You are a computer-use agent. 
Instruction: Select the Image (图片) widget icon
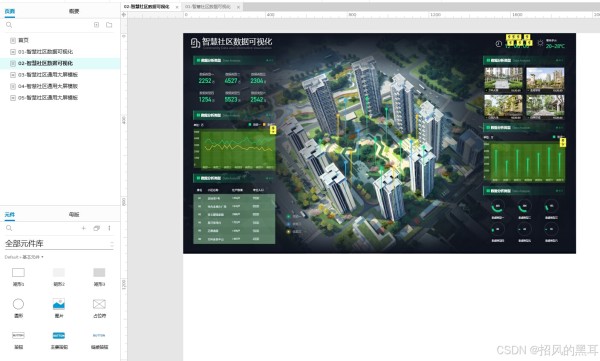(x=59, y=304)
